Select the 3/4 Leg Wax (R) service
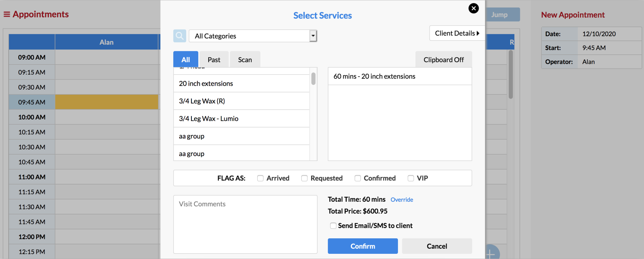The height and width of the screenshot is (259, 644). [x=241, y=101]
